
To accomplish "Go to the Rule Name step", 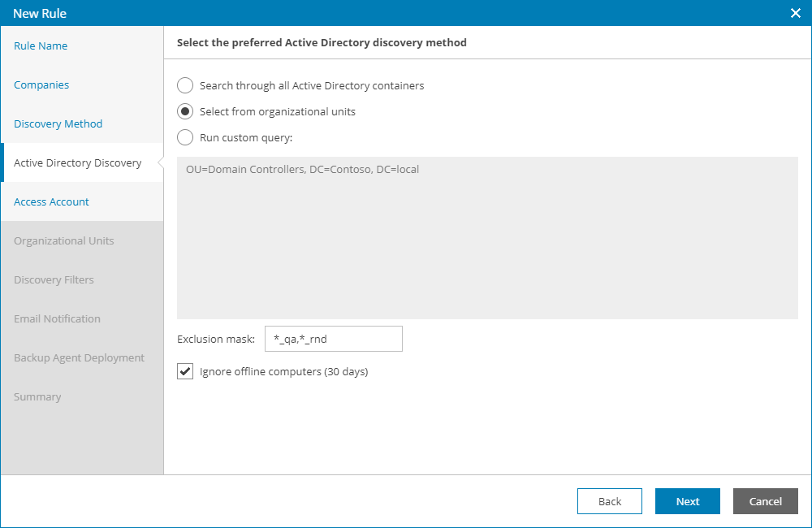I will [41, 46].
